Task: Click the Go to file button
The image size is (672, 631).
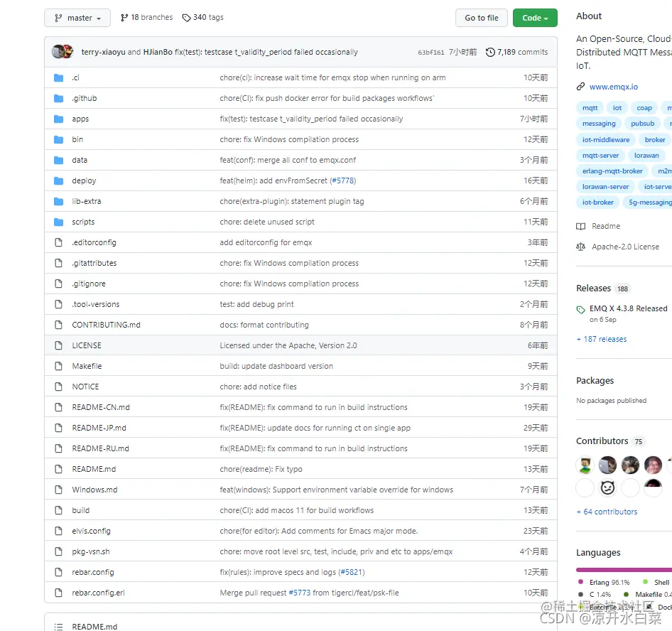Action: click(x=482, y=18)
